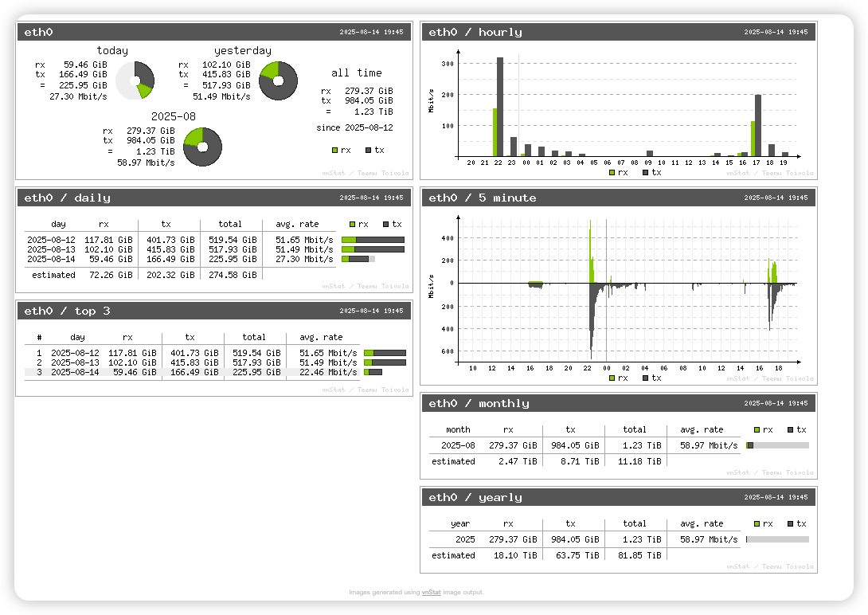Image resolution: width=868 pixels, height=615 pixels.
Task: Click the "today" traffic pie chart
Action: point(135,80)
